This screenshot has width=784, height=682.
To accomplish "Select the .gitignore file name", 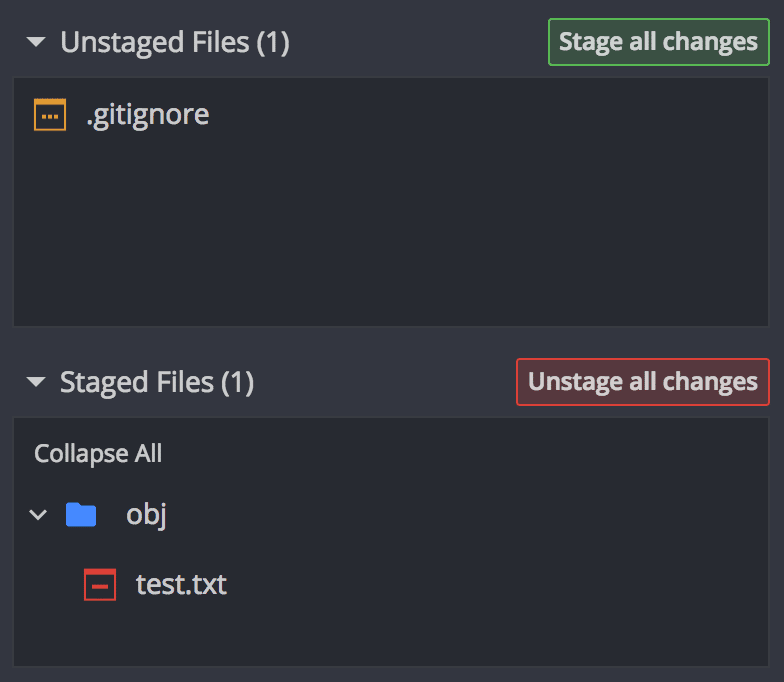I will [x=148, y=115].
